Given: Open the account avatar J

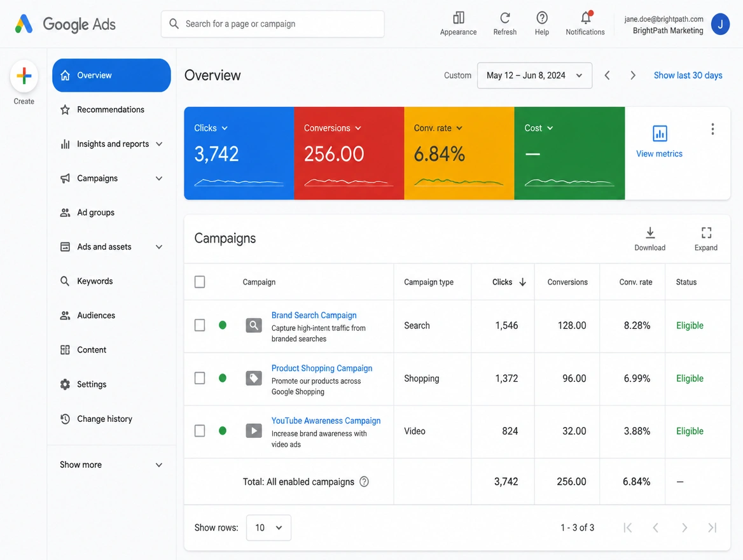Looking at the screenshot, I should click(720, 24).
